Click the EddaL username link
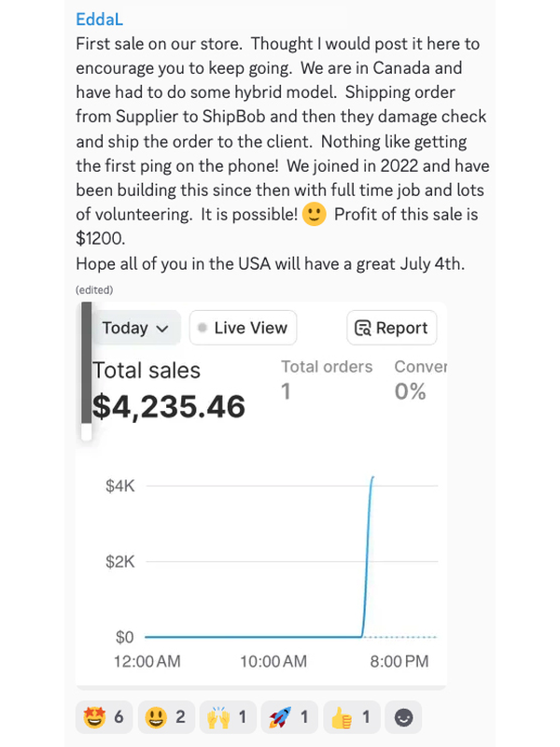Screen dimensions: 560x747 point(99,19)
